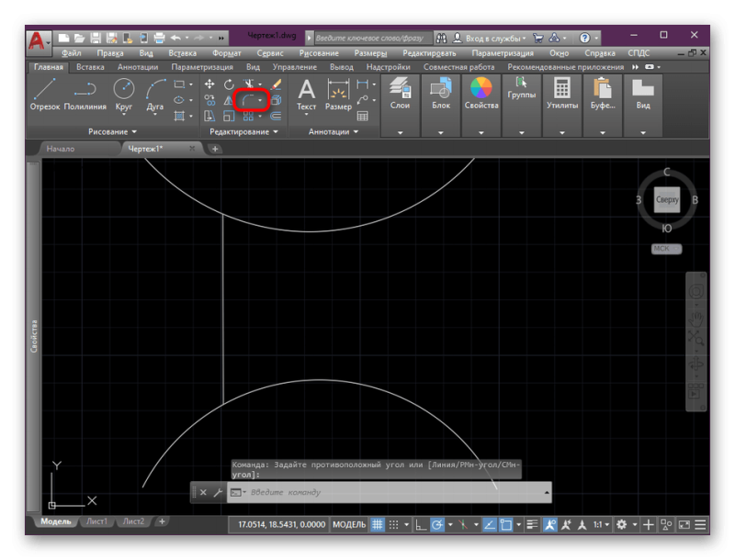Screen dimensions: 735x560
Task: Open the Файл menu
Action: (x=72, y=53)
